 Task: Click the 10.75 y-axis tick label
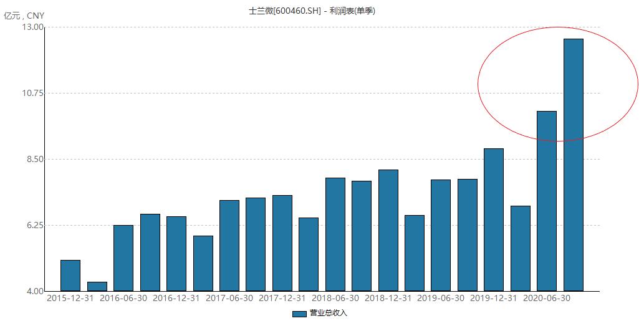click(x=33, y=93)
